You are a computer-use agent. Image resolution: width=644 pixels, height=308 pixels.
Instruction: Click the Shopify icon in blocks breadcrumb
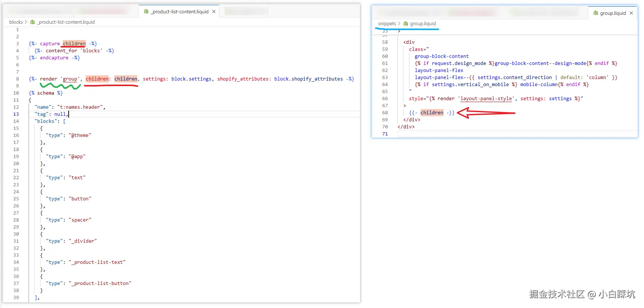coord(32,22)
